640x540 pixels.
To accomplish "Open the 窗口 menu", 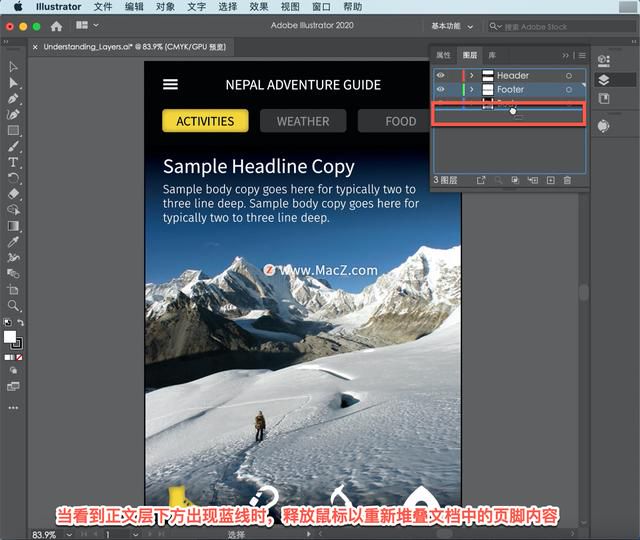I will (x=321, y=7).
